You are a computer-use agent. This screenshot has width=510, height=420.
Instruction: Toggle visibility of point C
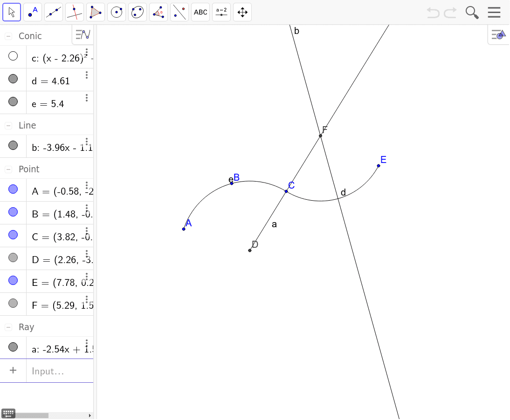click(13, 235)
